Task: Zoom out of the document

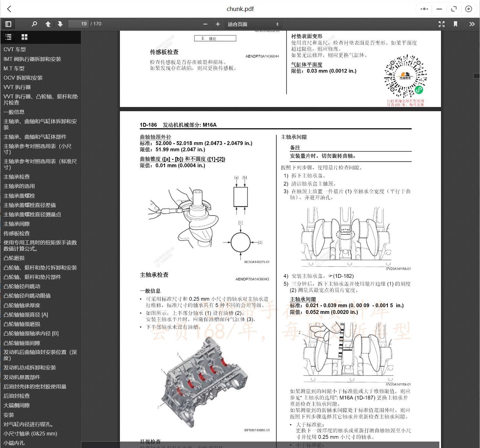Action: [205, 24]
